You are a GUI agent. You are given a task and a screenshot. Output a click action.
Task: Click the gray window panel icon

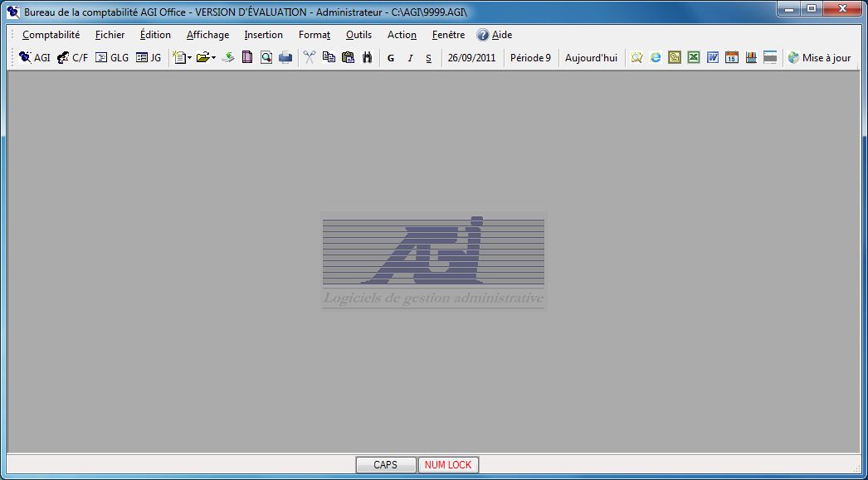tap(770, 57)
